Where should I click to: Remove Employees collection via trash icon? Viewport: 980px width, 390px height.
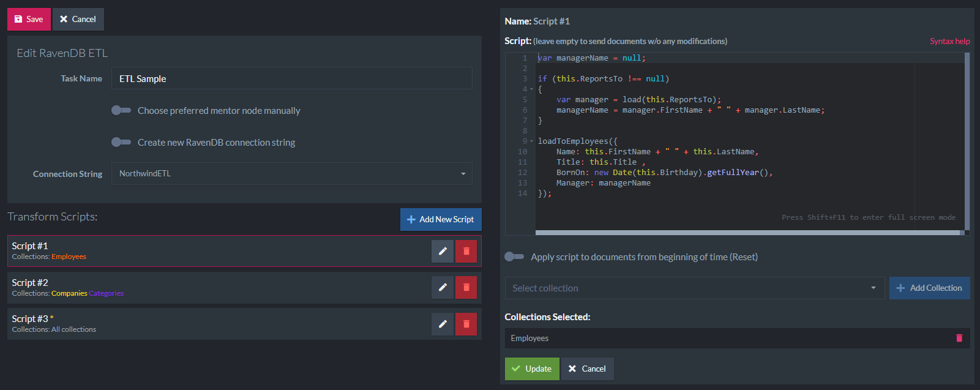(959, 338)
